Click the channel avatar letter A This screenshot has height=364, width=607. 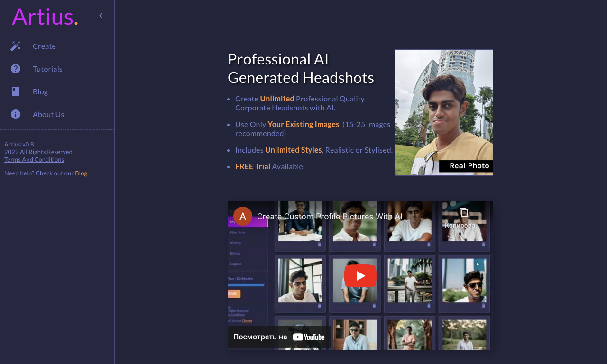(x=243, y=216)
